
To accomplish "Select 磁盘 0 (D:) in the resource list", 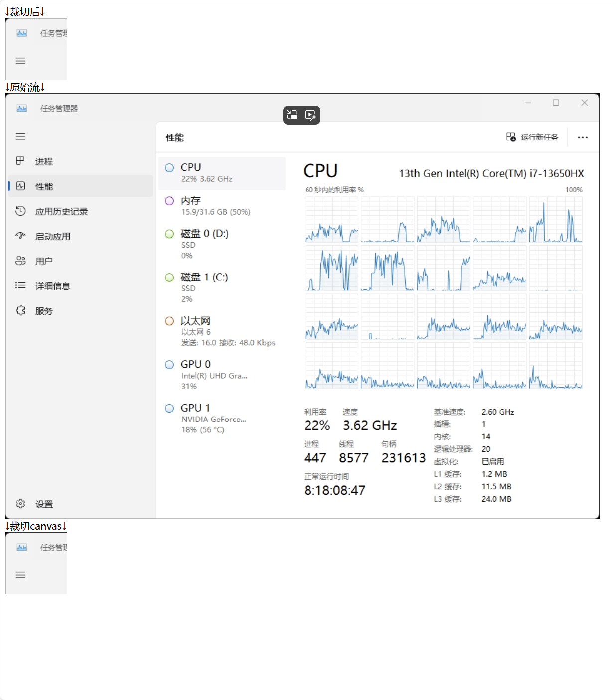I will (x=221, y=244).
